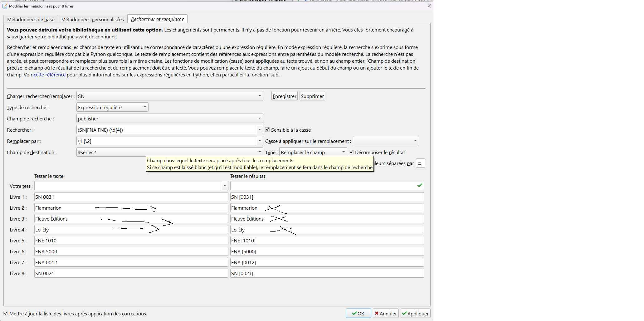644x321 pixels.
Task: Open the Type de recherche dropdown
Action: pyautogui.click(x=112, y=107)
